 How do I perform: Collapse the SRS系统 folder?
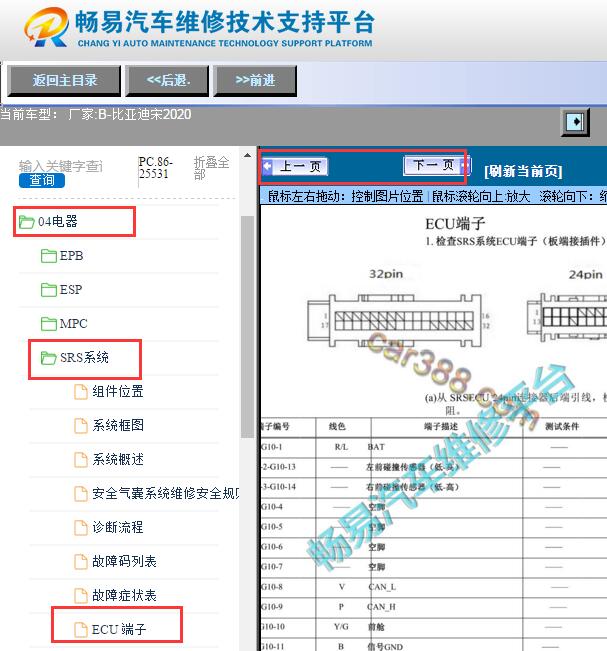[84, 357]
